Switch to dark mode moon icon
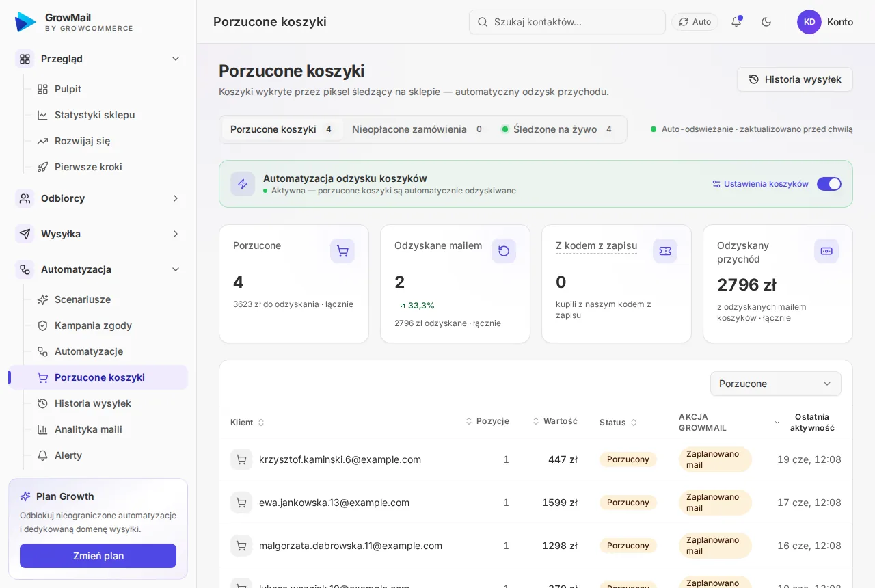 coord(766,22)
